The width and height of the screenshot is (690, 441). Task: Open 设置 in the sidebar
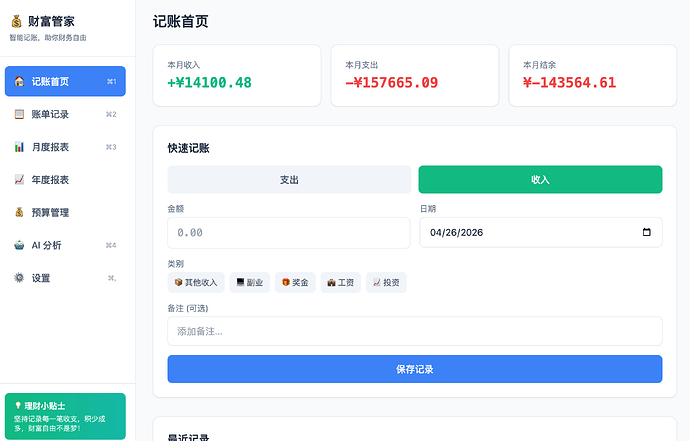[x=65, y=278]
